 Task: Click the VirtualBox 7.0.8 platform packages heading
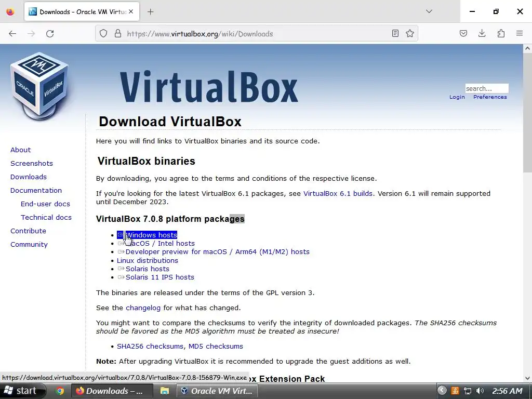point(170,219)
